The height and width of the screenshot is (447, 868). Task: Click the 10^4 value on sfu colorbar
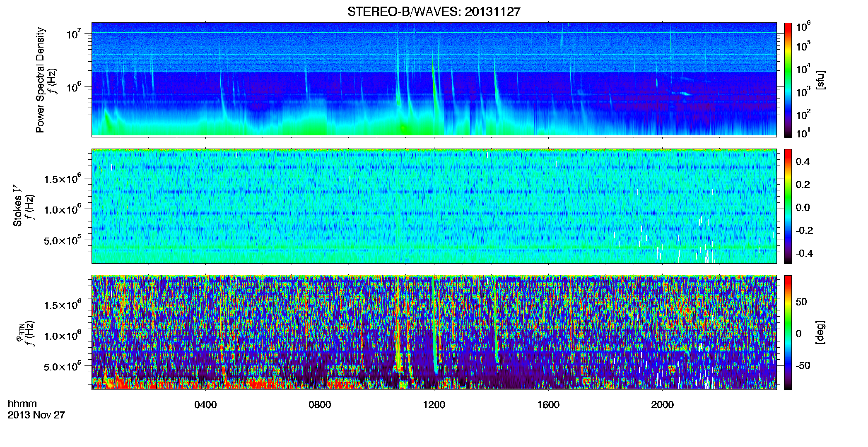coord(803,69)
